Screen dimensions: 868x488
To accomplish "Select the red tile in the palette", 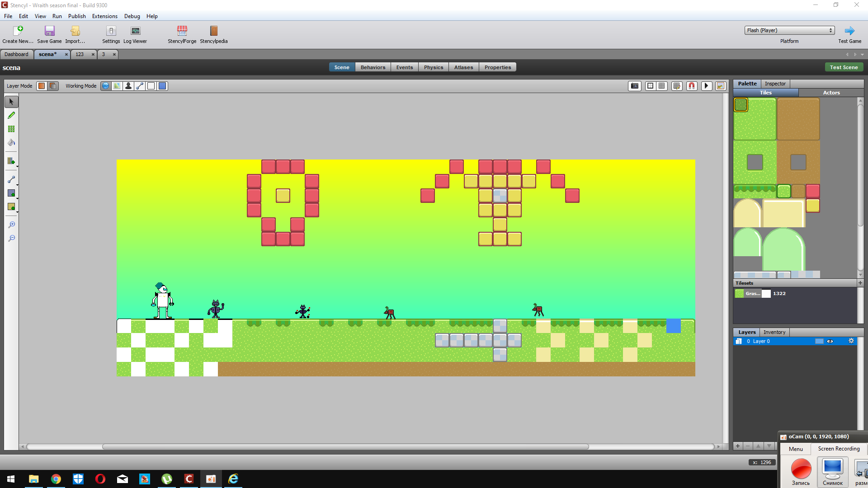I will coord(812,191).
